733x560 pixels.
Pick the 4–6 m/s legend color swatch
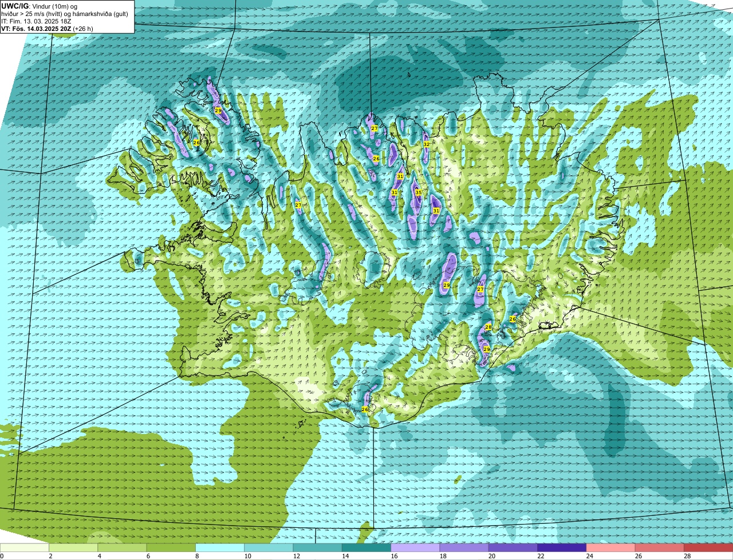tap(122, 547)
